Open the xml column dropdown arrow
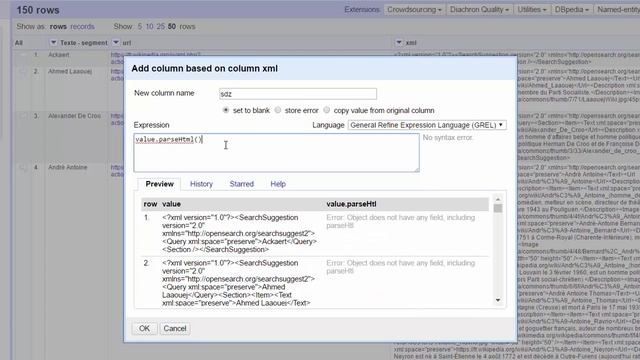This screenshot has width=640, height=360. 399,42
